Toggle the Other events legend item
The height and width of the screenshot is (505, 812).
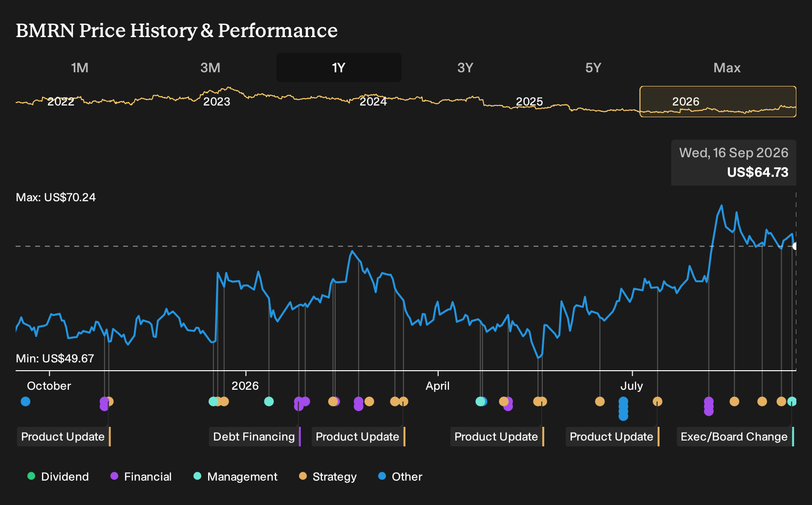(400, 477)
